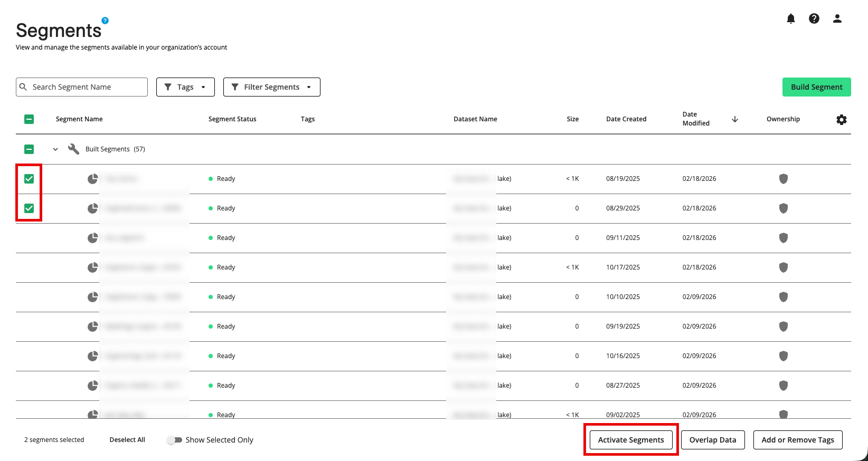Open the user account profile icon
The width and height of the screenshot is (868, 461).
click(837, 19)
